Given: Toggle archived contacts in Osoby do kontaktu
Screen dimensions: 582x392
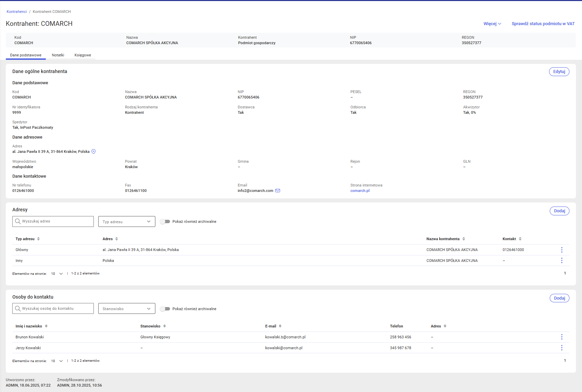Looking at the screenshot, I should pyautogui.click(x=165, y=309).
